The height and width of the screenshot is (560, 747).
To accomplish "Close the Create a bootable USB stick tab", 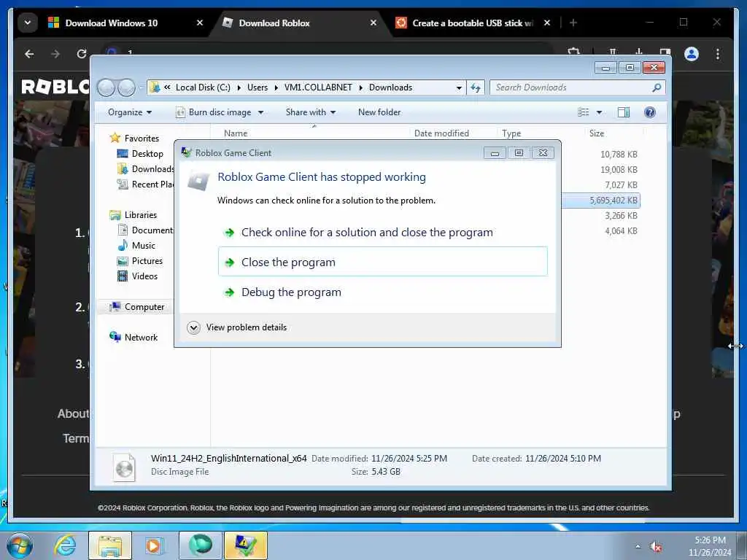I will tap(547, 23).
